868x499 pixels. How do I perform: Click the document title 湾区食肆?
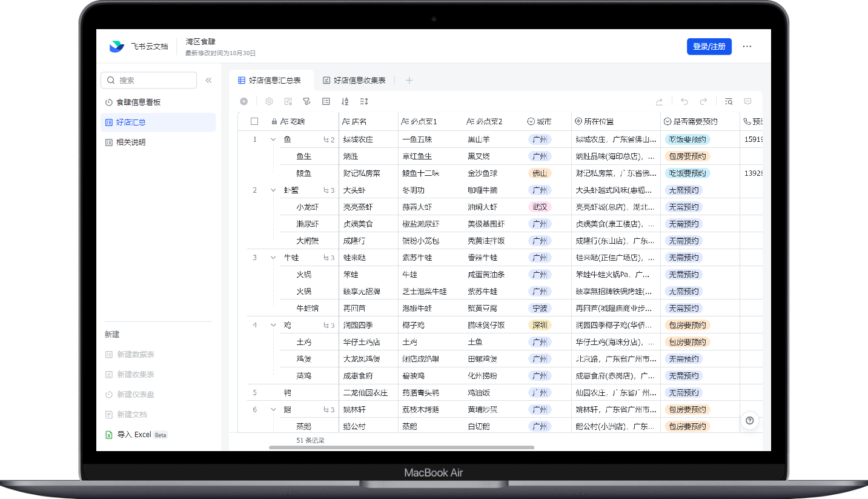click(201, 42)
